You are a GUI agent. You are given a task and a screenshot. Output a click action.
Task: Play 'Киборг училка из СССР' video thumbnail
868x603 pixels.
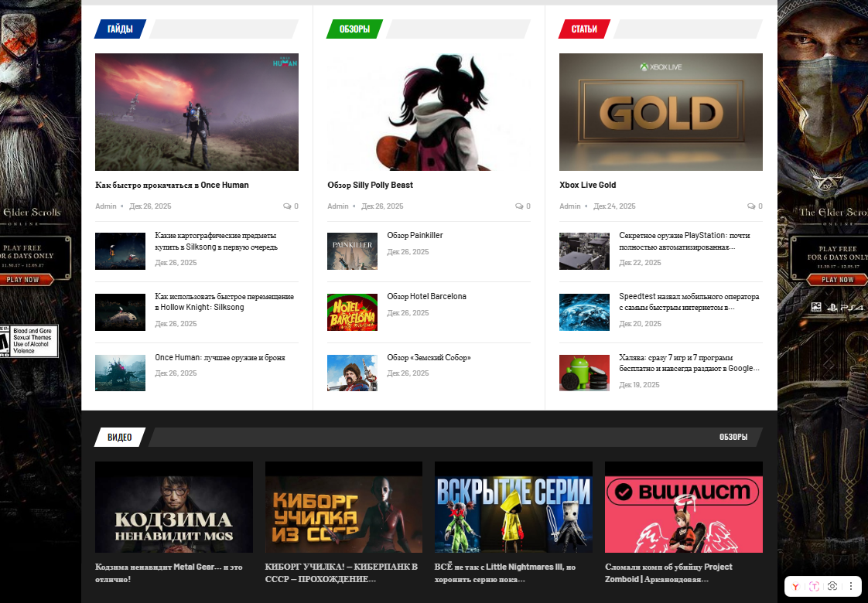tap(343, 507)
